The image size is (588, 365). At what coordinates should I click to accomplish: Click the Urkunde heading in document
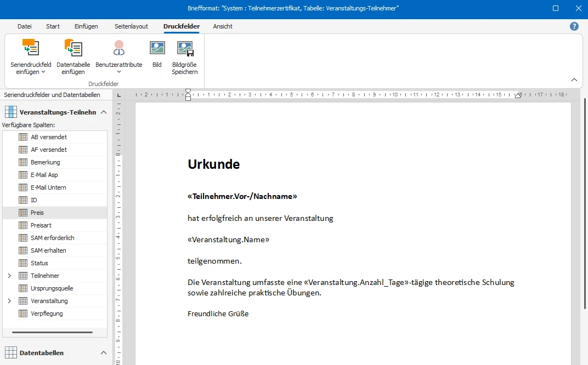(214, 164)
